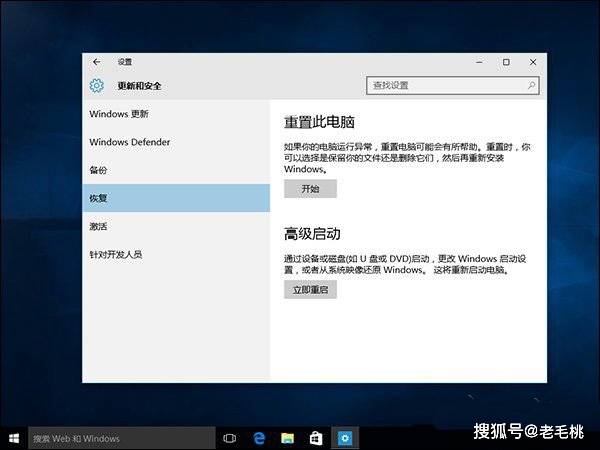Click the back arrow in Settings window
This screenshot has height=450, width=600.
click(x=96, y=62)
